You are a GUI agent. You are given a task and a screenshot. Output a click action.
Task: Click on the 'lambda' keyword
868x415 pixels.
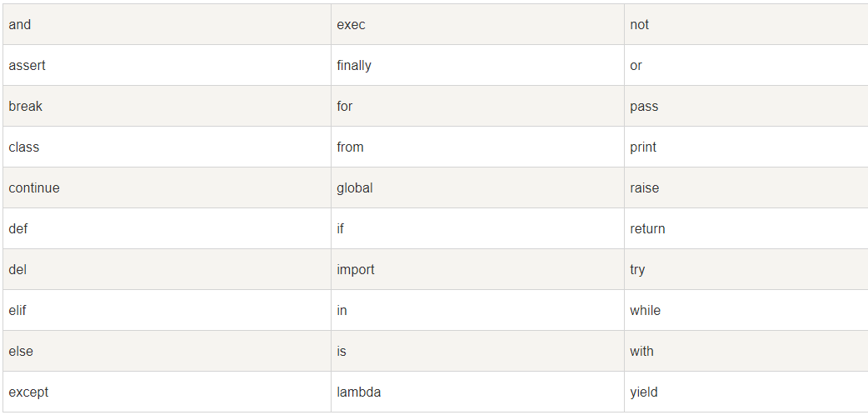tap(359, 392)
